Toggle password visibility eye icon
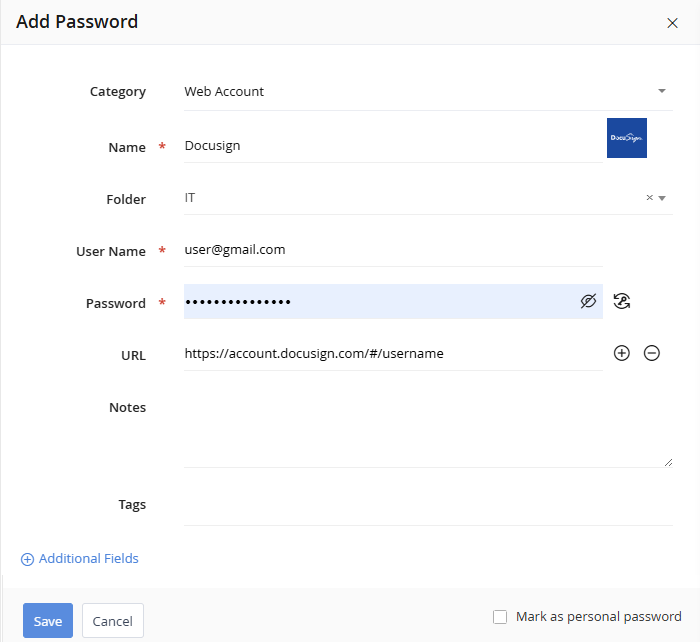 pyautogui.click(x=588, y=301)
